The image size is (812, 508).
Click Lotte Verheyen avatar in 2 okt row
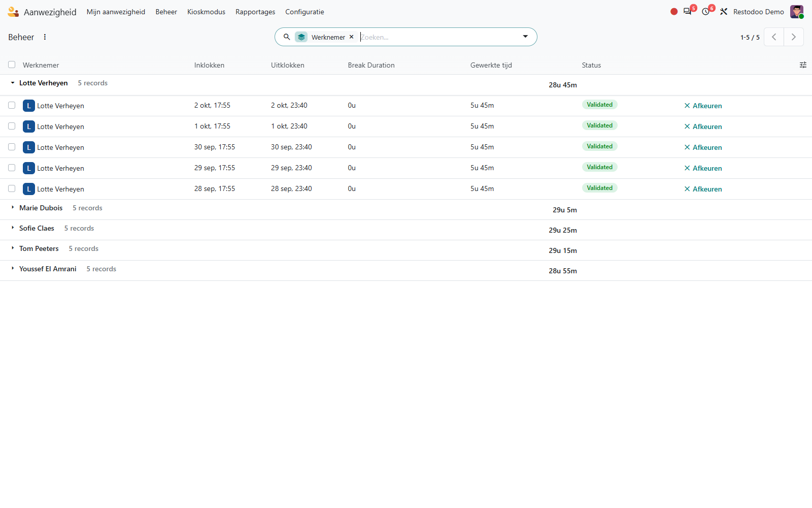(x=29, y=106)
